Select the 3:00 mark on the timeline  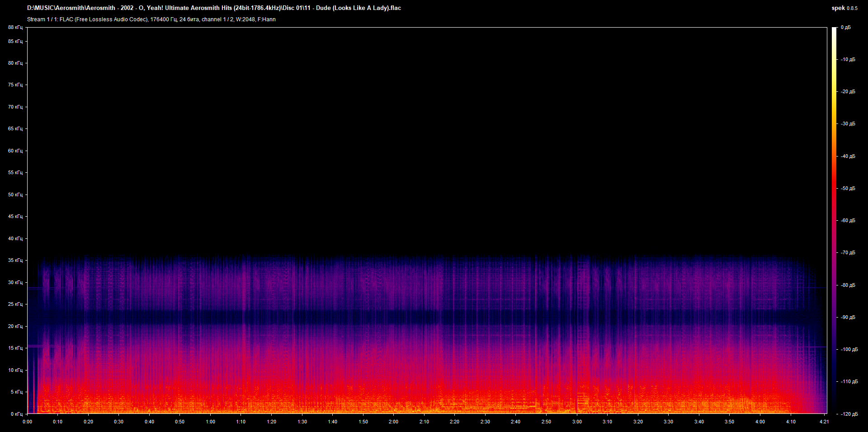click(576, 422)
